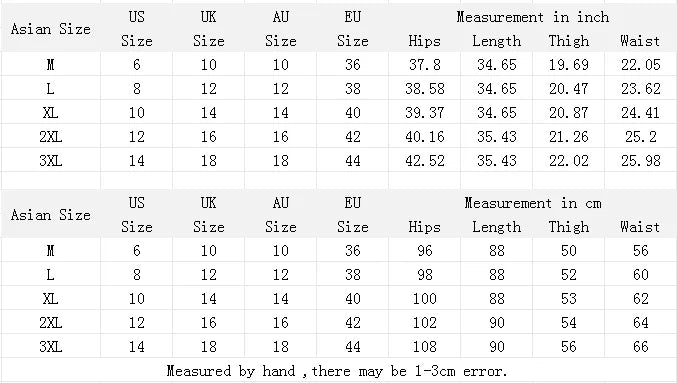677x383 pixels.
Task: Click the 42.52 hips measurement cell
Action: (x=425, y=161)
